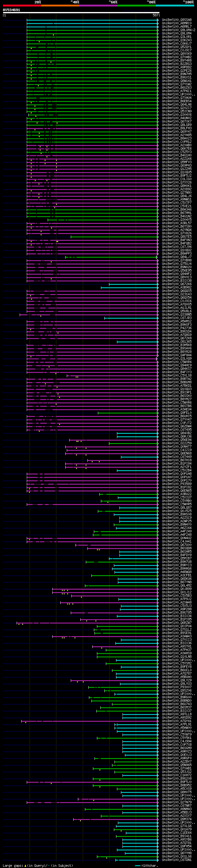Open hit UniRef100_Q3L0R1
The width and height of the screenshot is (197, 868).
pyautogui.click(x=177, y=37)
